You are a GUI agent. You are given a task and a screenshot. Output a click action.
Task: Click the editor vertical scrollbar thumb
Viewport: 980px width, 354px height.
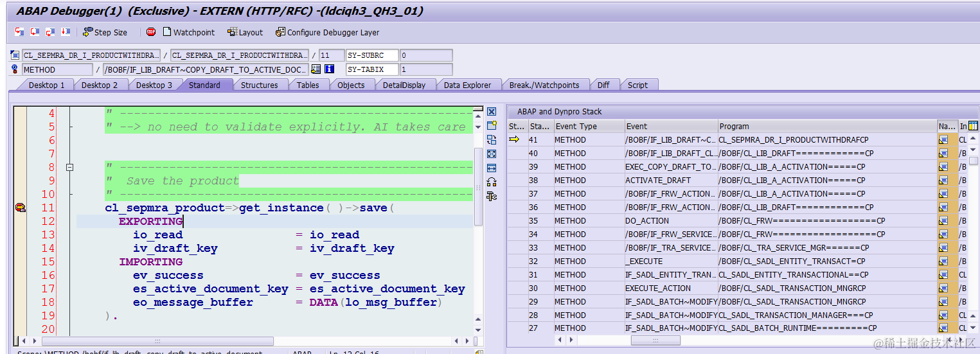tap(478, 186)
